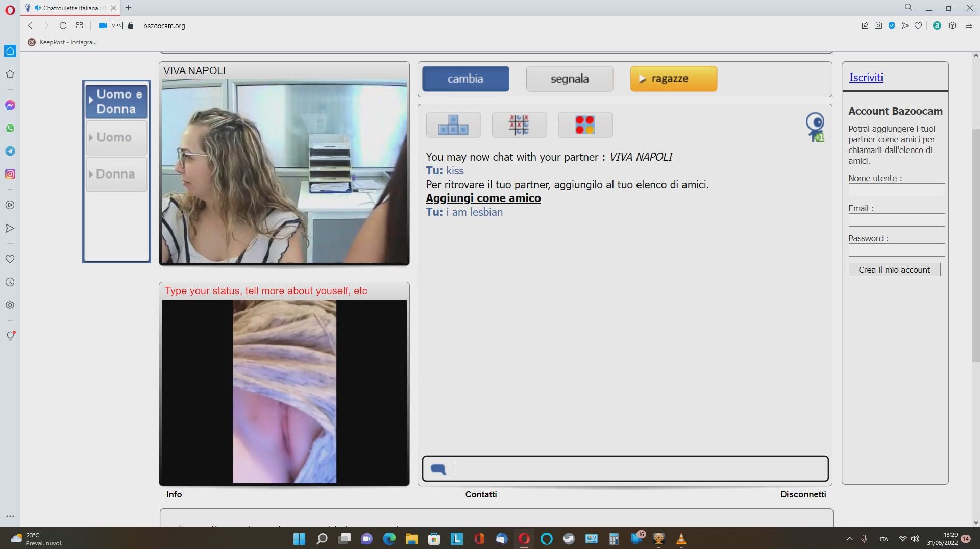Open the KeepPost Instagram bookmark
The image size is (980, 549).
tap(62, 42)
